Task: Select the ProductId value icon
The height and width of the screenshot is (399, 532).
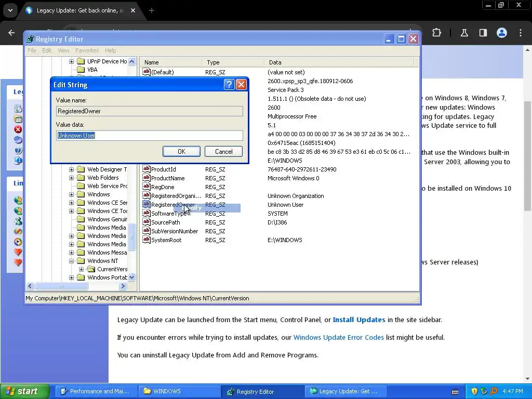Action: click(146, 169)
